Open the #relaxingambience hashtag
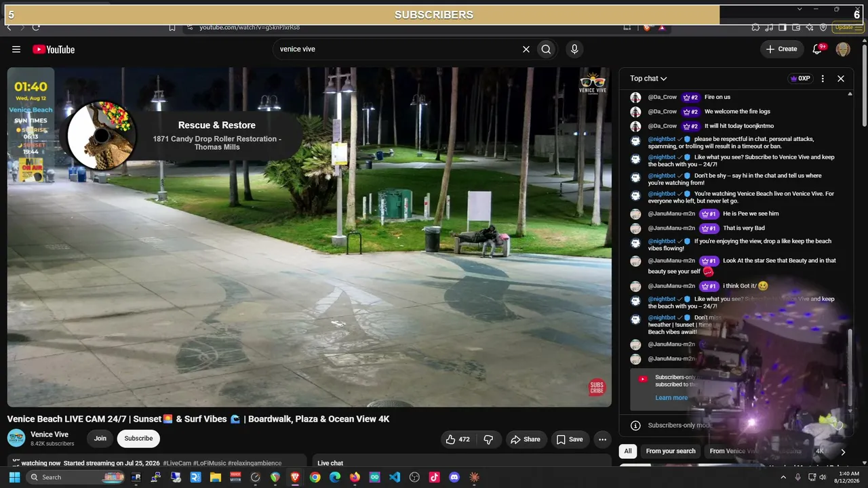 coord(255,464)
